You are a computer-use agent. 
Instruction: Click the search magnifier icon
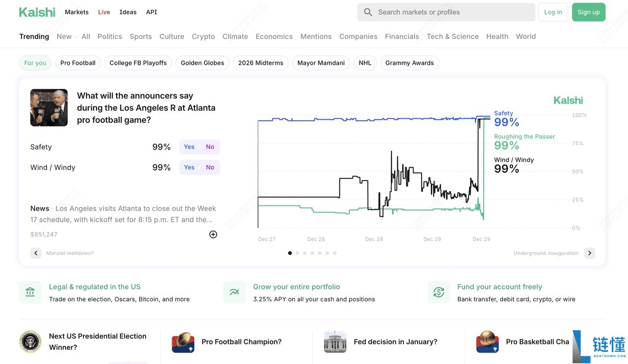point(368,12)
